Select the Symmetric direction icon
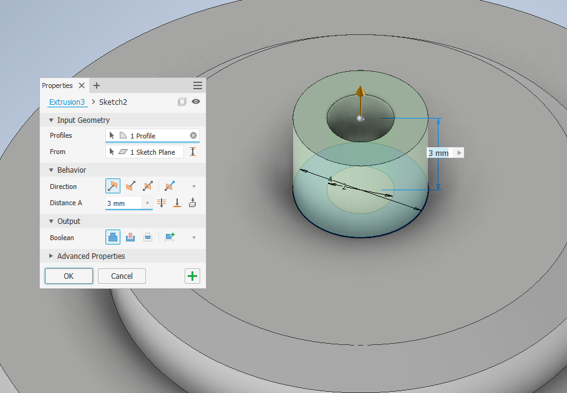This screenshot has width=567, height=393. point(148,186)
